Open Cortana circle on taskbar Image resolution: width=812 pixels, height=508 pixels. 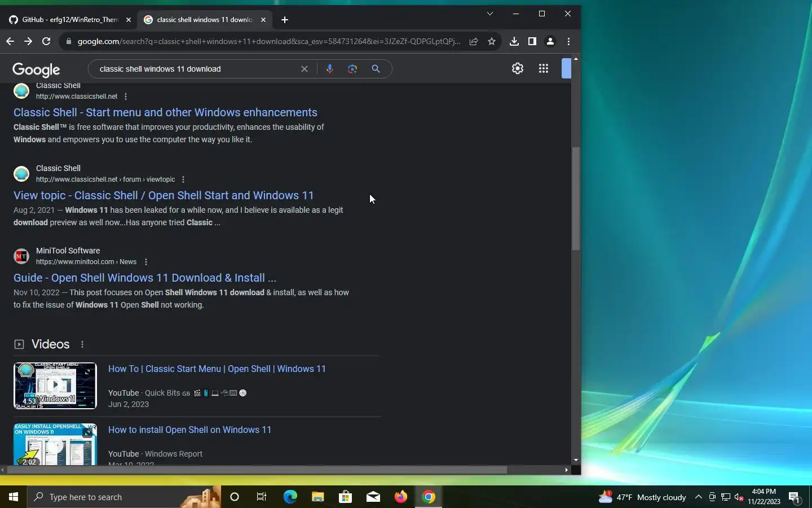pyautogui.click(x=235, y=497)
